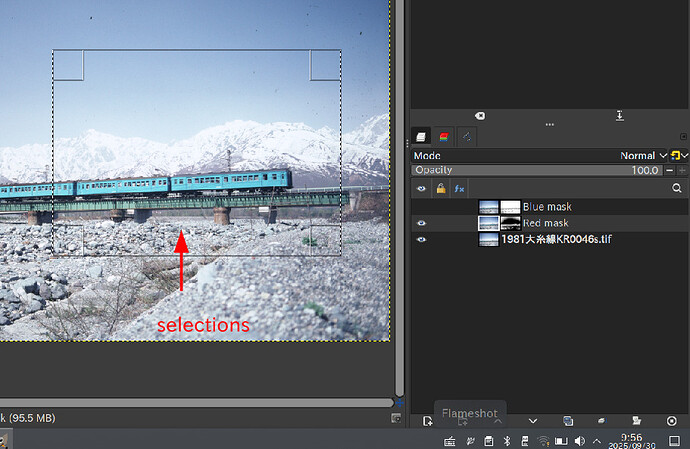The height and width of the screenshot is (449, 690).
Task: Switch to the Layers tab
Action: pos(421,136)
